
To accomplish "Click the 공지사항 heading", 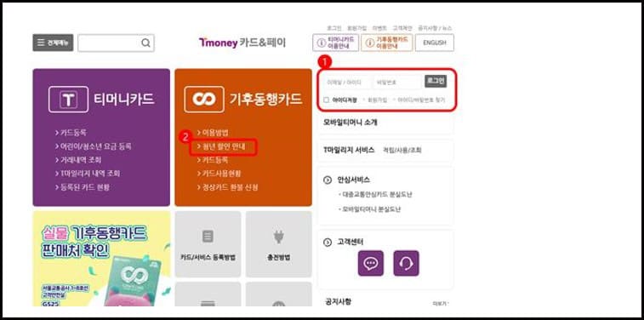I will 337,302.
